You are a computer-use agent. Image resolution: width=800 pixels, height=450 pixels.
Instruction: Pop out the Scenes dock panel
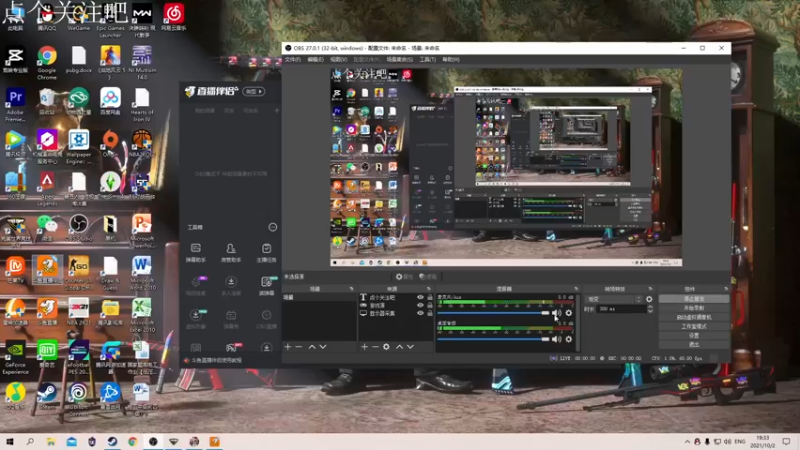point(351,289)
